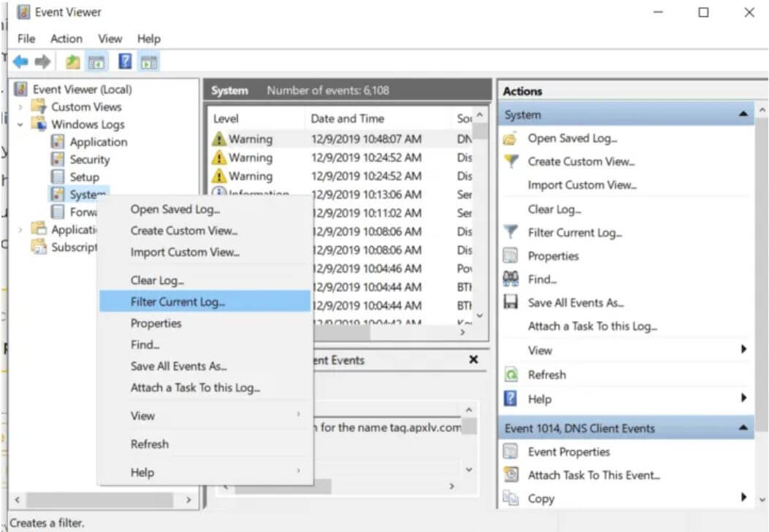Collapse the Windows Logs tree node

pyautogui.click(x=20, y=125)
